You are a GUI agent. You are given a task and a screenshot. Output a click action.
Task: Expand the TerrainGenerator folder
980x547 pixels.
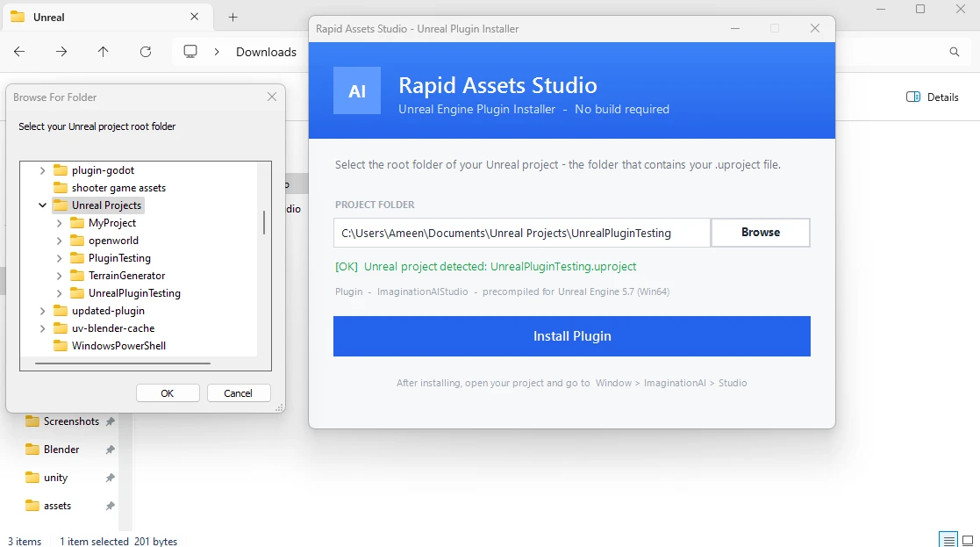coord(60,275)
